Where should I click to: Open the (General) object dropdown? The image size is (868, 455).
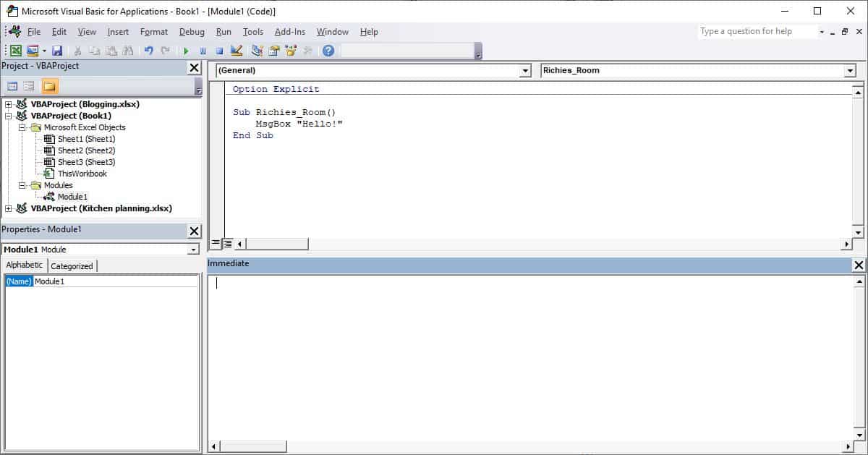click(525, 71)
